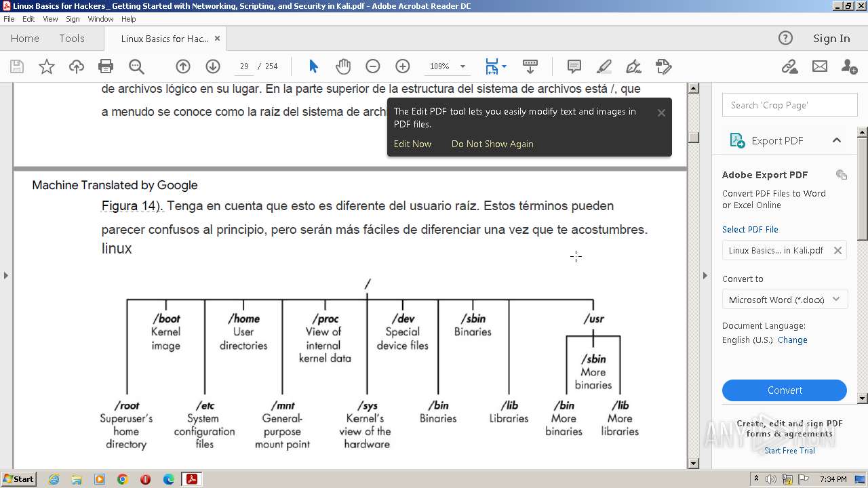Click the Fit page width icon
The image size is (868, 488).
click(x=492, y=66)
